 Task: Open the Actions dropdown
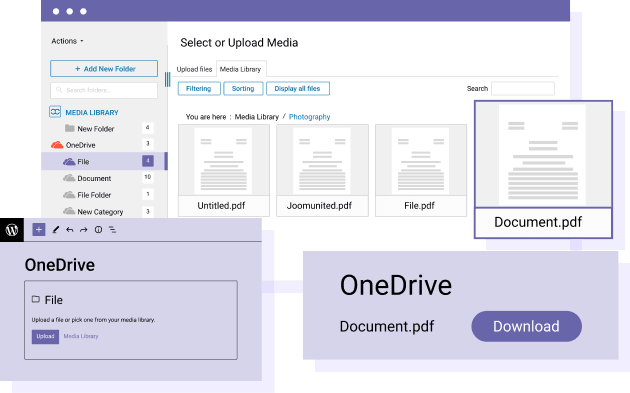67,41
